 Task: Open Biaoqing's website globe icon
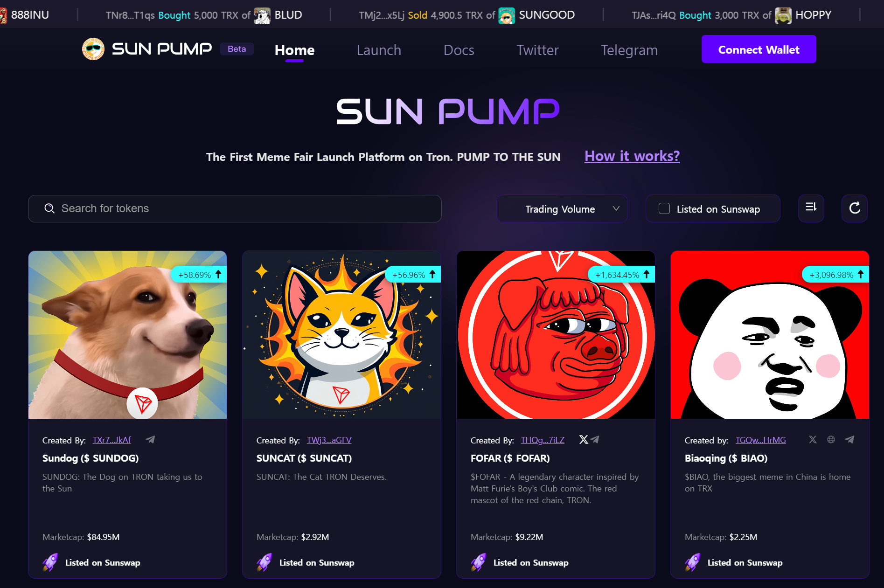coord(831,440)
